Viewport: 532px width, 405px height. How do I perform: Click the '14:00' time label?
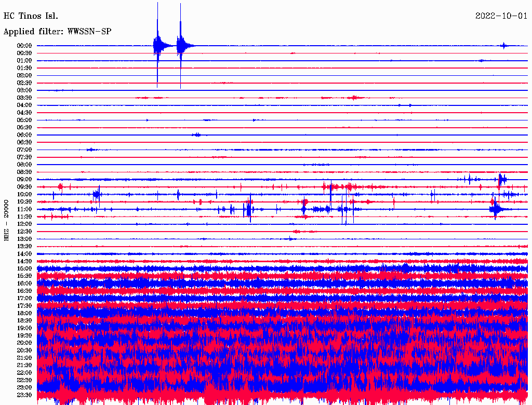click(24, 254)
